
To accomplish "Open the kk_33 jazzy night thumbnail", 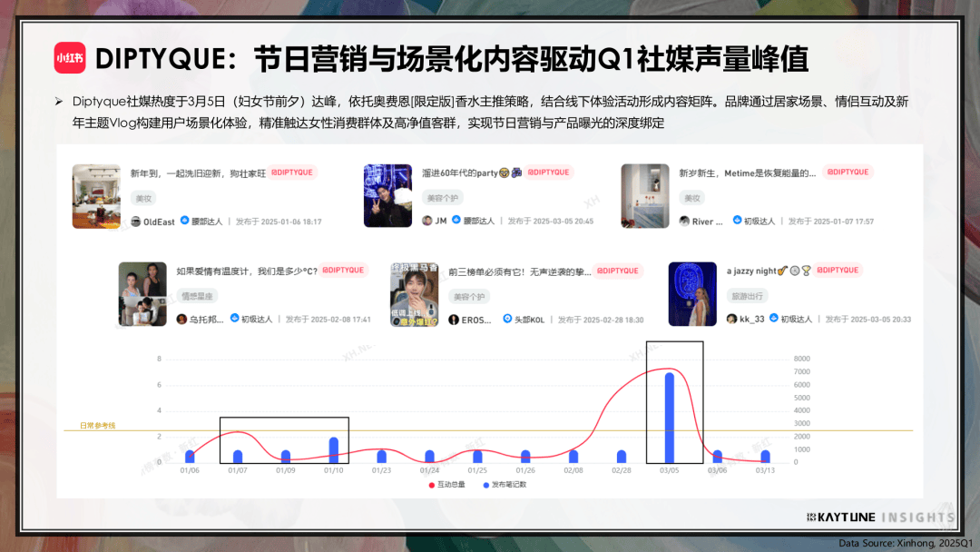I will click(x=692, y=294).
